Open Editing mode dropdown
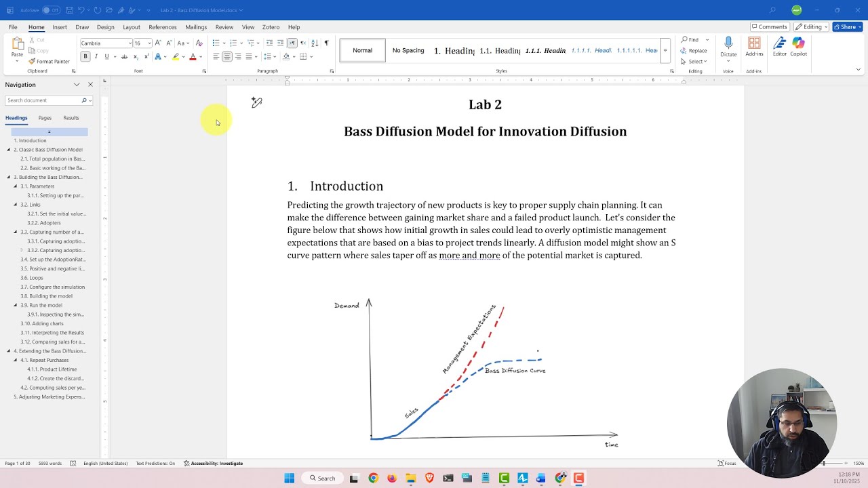The height and width of the screenshot is (488, 868). (x=812, y=27)
